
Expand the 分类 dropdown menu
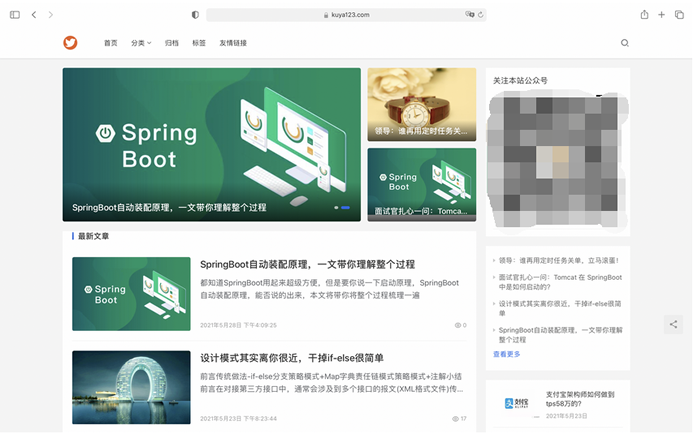(x=141, y=43)
